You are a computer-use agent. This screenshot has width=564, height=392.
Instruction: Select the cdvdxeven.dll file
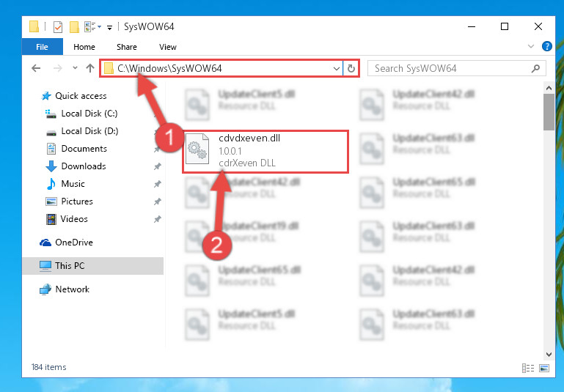(x=265, y=152)
